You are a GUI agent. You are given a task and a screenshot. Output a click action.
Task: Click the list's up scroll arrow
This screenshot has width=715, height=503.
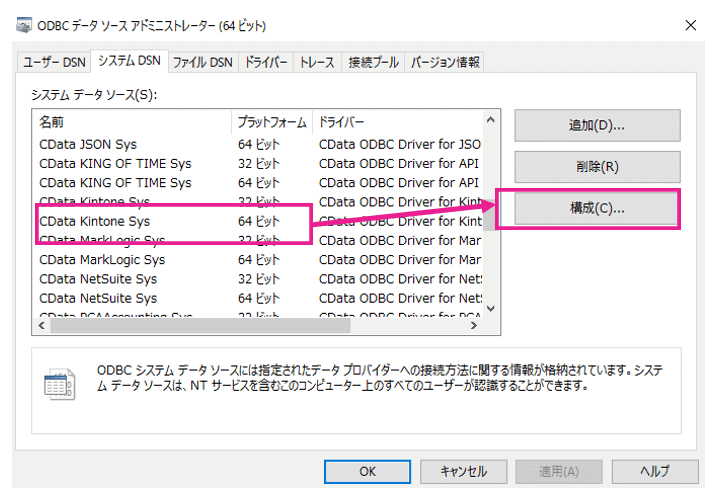(x=491, y=120)
